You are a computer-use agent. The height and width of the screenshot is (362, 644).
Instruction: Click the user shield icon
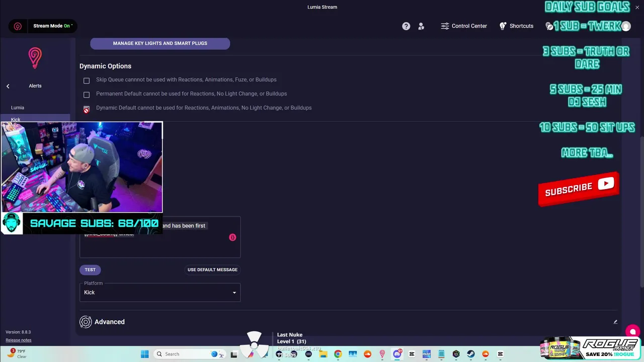[421, 26]
